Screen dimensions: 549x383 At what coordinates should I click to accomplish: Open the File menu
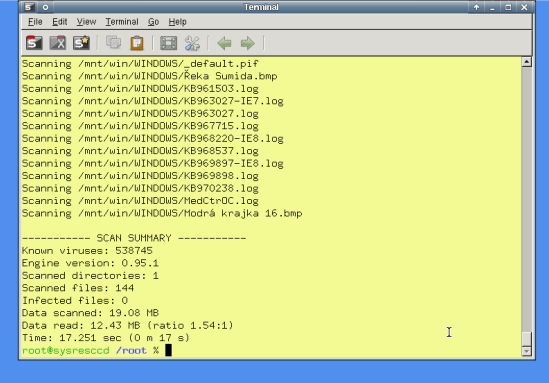coord(35,22)
